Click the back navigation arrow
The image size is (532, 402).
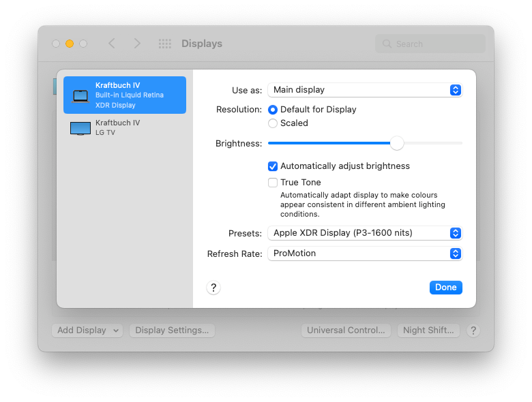112,44
